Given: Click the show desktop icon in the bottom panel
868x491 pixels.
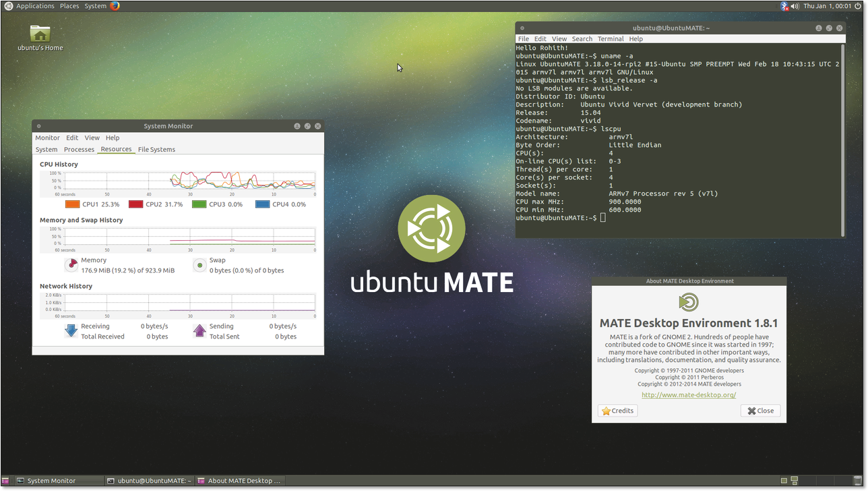Looking at the screenshot, I should (5, 481).
